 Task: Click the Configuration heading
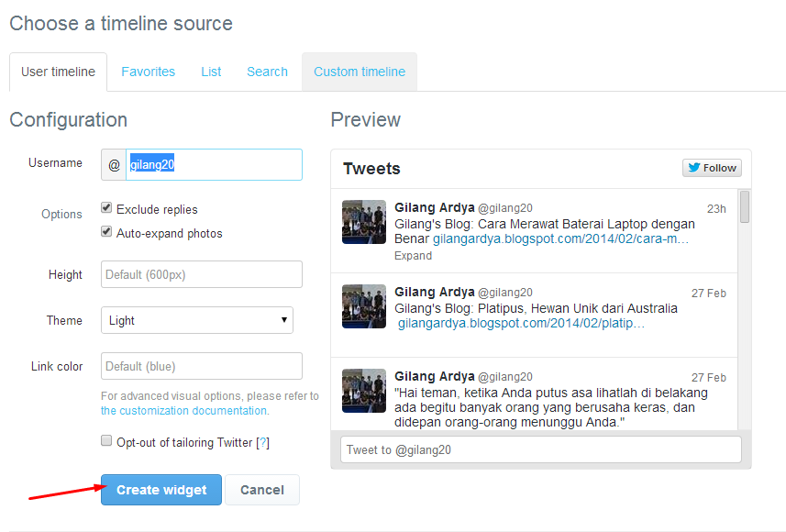point(68,120)
